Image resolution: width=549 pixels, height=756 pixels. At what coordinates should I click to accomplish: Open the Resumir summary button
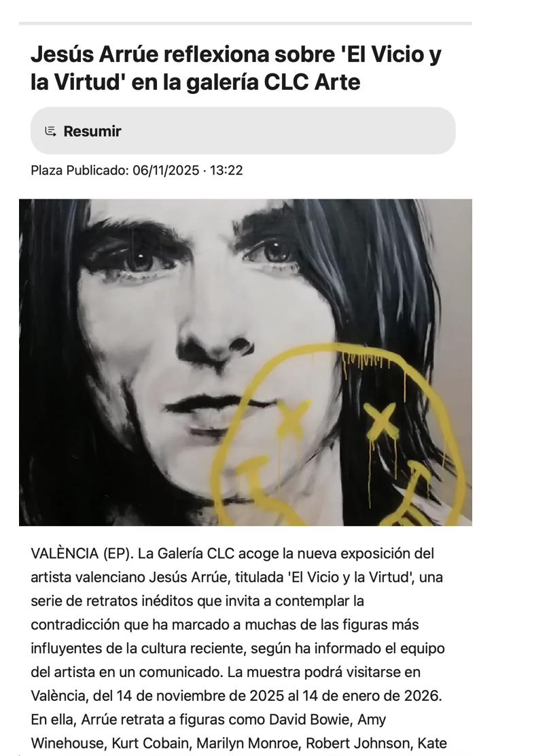pos(243,131)
